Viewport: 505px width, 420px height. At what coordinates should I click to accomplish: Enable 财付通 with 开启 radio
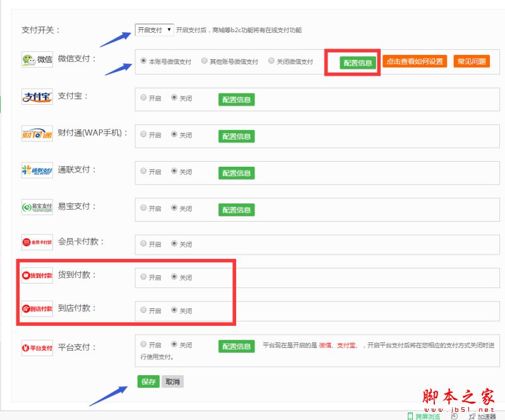pos(143,134)
